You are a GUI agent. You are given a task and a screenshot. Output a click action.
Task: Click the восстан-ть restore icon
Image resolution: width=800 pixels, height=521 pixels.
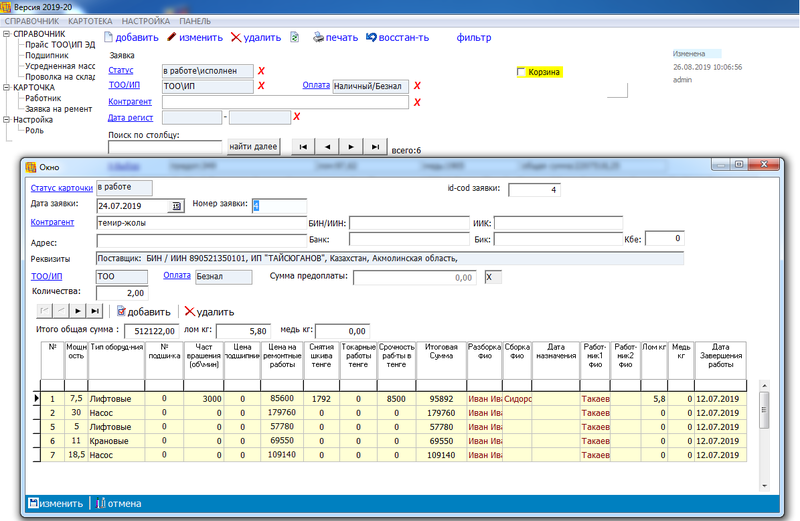372,37
